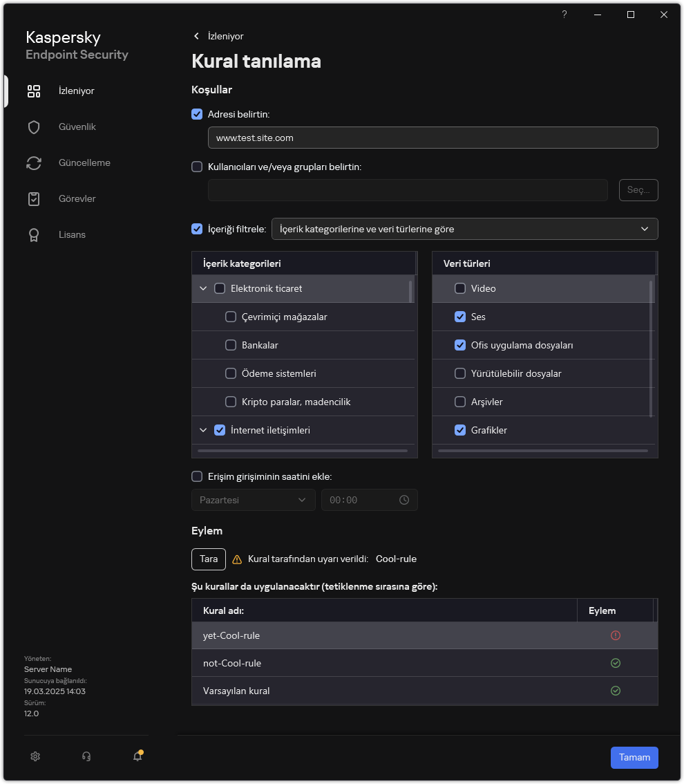Collapse the İnternet iletişimleri category
Image resolution: width=684 pixels, height=784 pixels.
[x=203, y=430]
